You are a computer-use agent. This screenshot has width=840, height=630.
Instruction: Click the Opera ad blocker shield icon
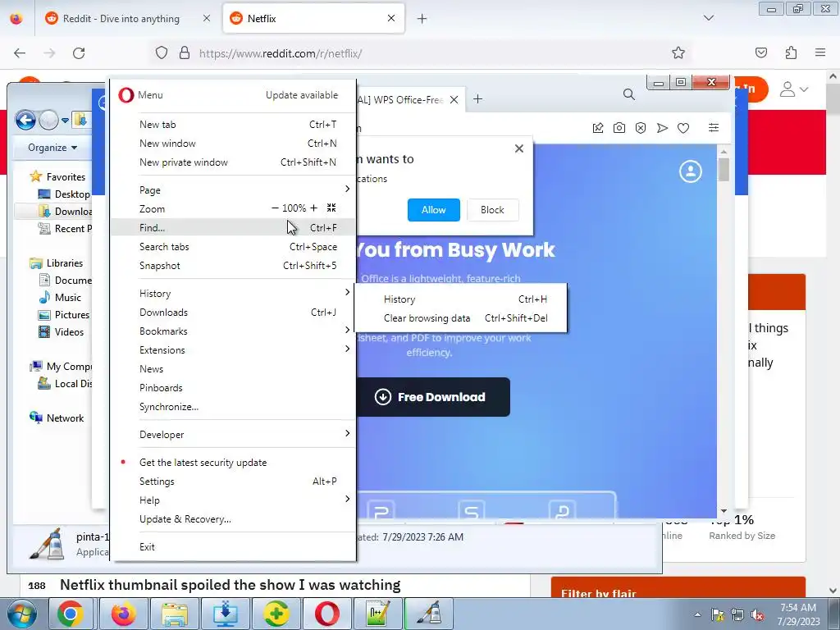[641, 128]
